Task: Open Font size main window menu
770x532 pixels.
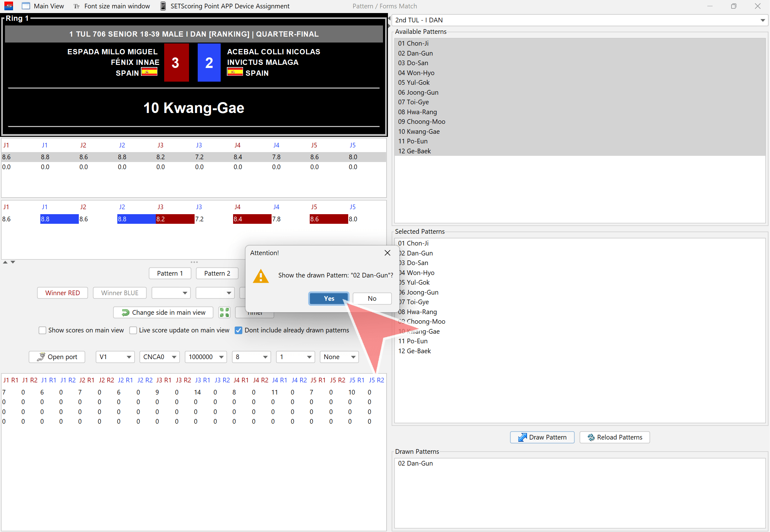Action: point(117,6)
